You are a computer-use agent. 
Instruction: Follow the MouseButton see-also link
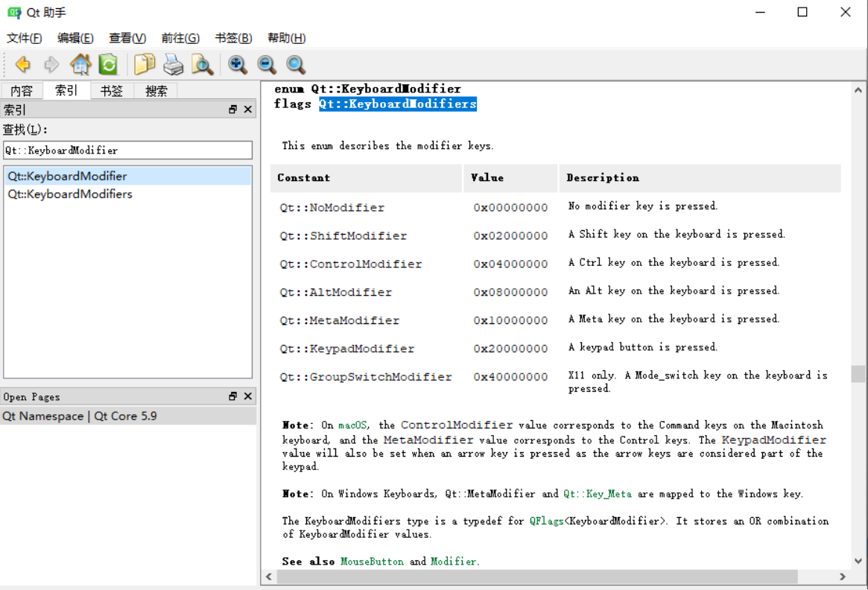372,561
